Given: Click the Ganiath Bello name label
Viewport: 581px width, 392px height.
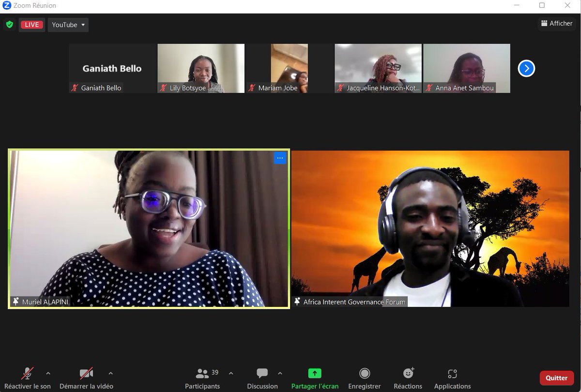Looking at the screenshot, I should click(x=101, y=88).
